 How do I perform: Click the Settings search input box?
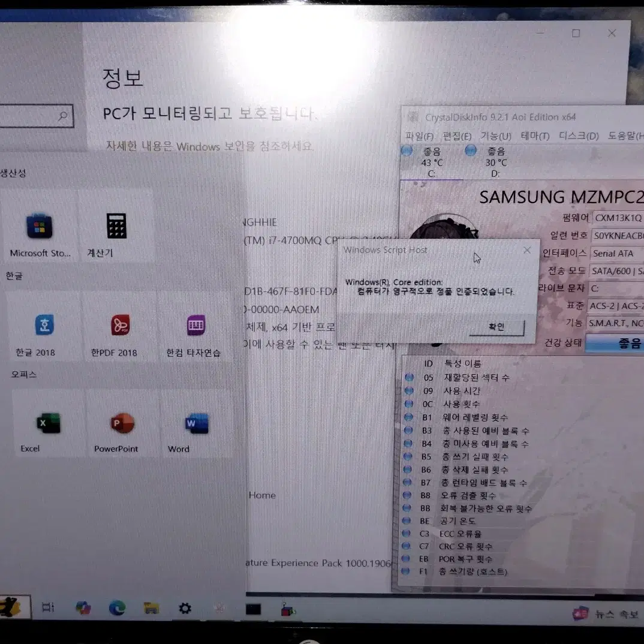(36, 116)
